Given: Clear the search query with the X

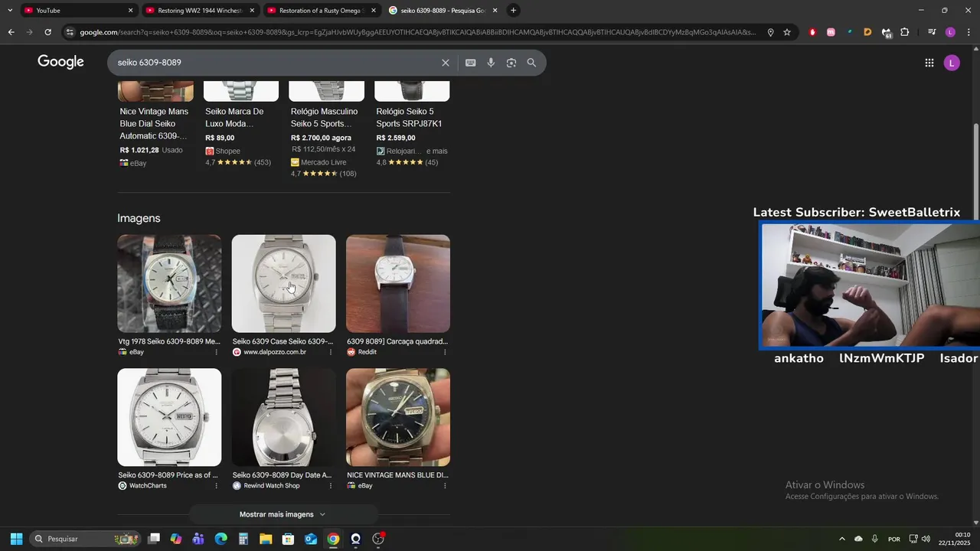Looking at the screenshot, I should pos(446,63).
